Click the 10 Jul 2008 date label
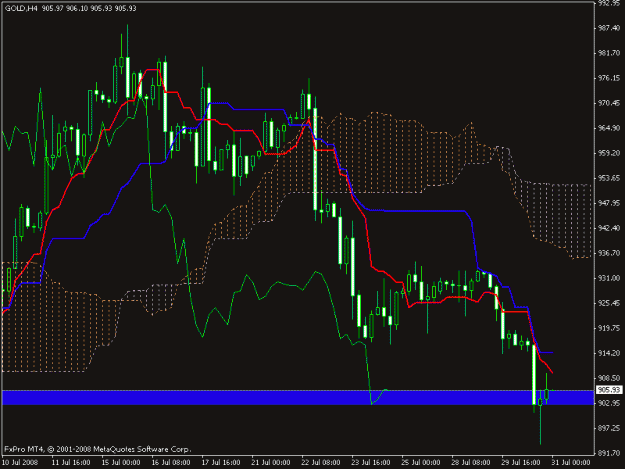The height and width of the screenshot is (469, 625). 20,462
